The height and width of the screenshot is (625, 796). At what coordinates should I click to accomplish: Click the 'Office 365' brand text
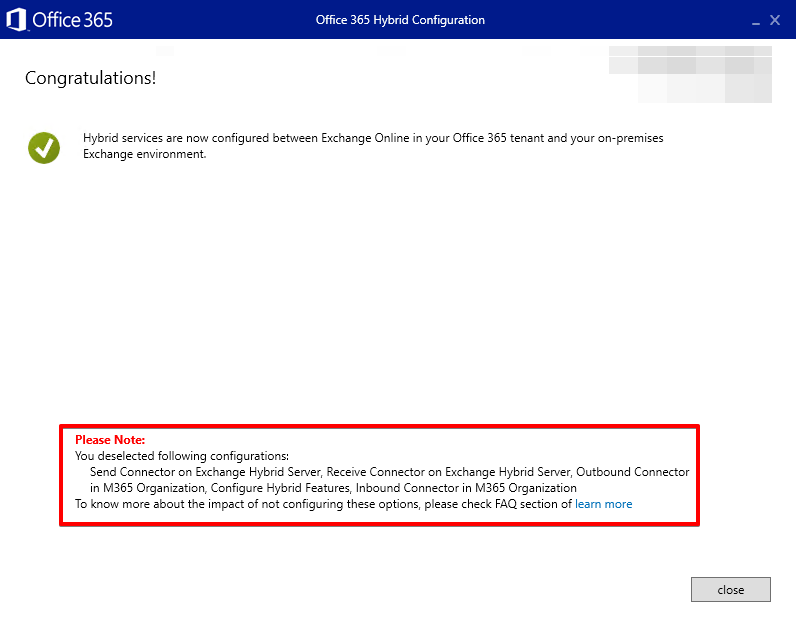[72, 20]
